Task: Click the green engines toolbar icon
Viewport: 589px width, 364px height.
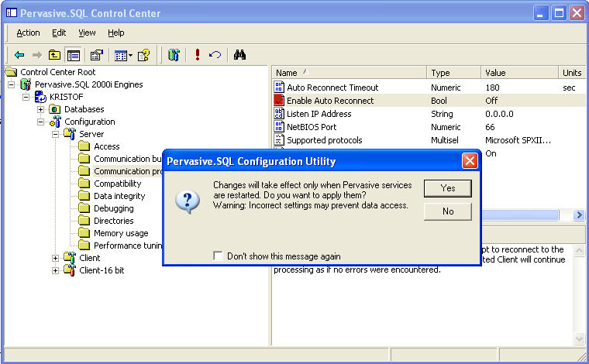Action: (x=174, y=55)
